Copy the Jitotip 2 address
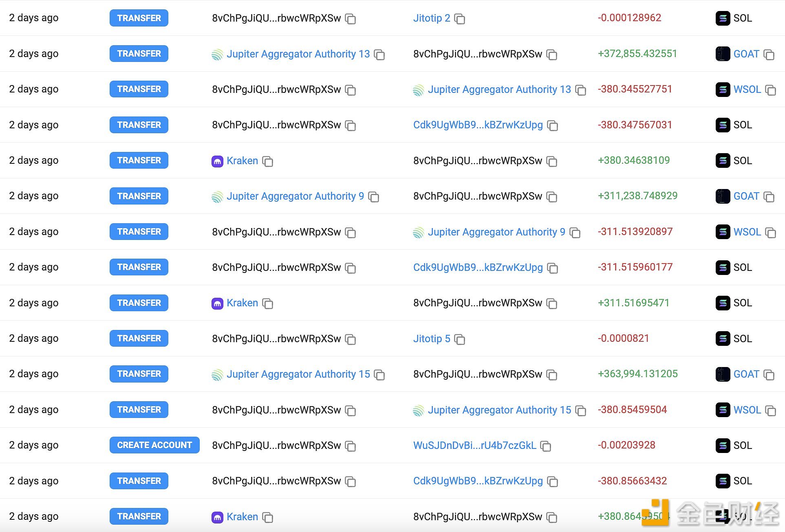785x532 pixels. pyautogui.click(x=459, y=19)
